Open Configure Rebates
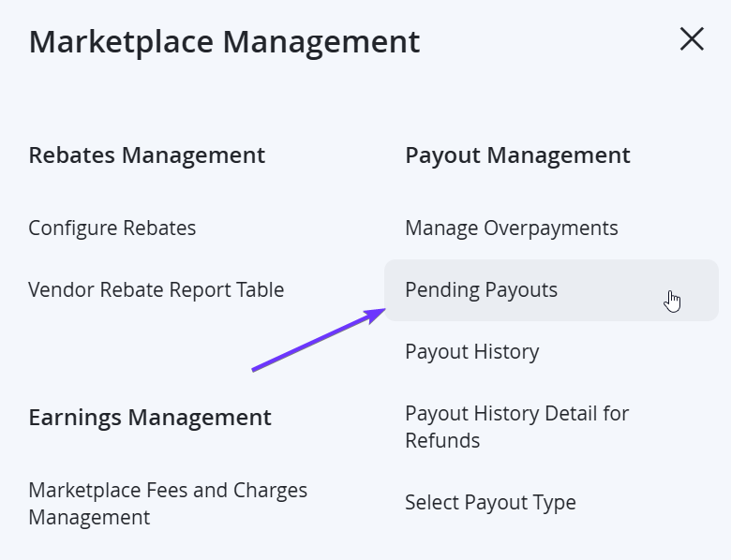Screen dimensions: 731x560 tap(112, 228)
